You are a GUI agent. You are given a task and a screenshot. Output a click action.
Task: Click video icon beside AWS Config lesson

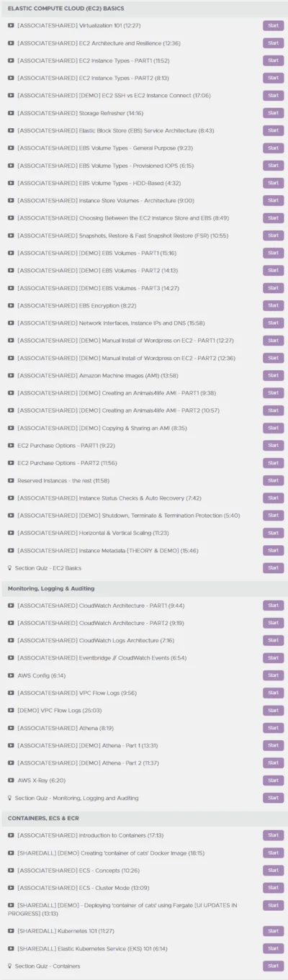click(x=11, y=675)
